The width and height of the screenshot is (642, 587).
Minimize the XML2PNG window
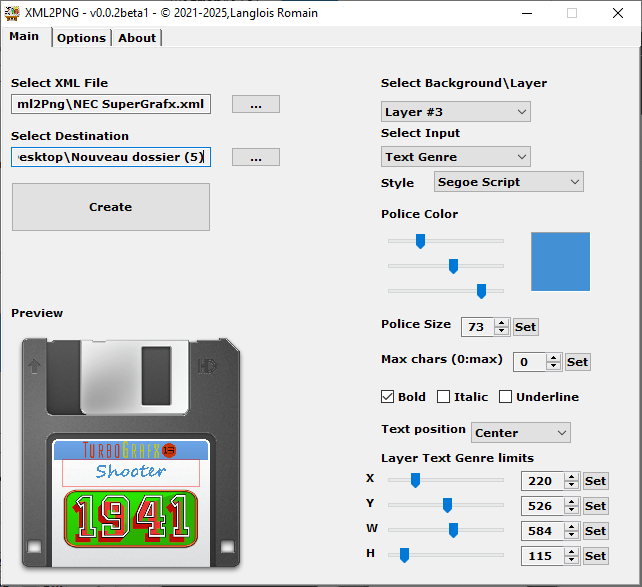[x=527, y=13]
